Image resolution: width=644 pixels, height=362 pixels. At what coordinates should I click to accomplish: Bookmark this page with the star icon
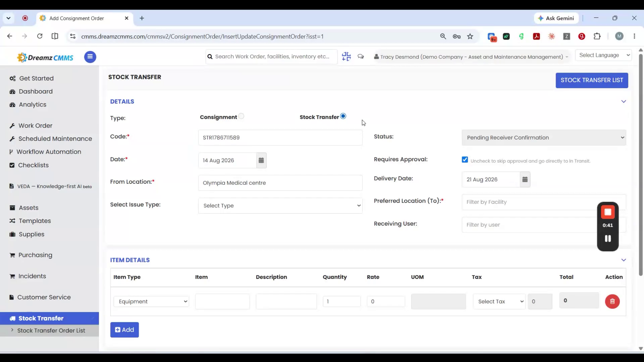[470, 36]
